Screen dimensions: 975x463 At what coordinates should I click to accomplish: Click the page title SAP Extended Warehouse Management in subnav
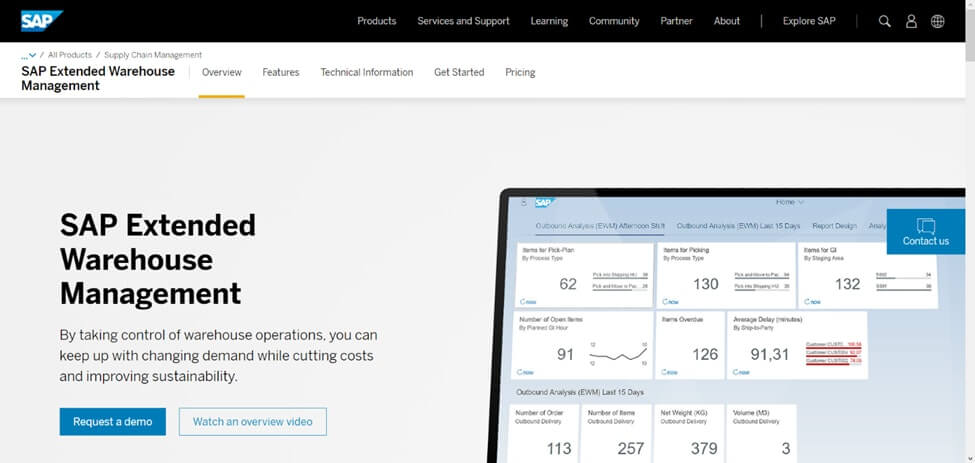[98, 78]
